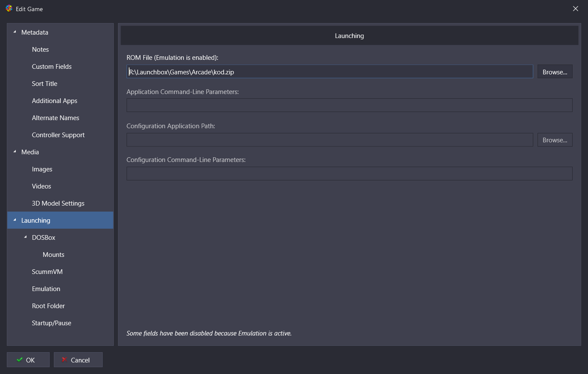Collapse the Media tree section

(x=15, y=152)
